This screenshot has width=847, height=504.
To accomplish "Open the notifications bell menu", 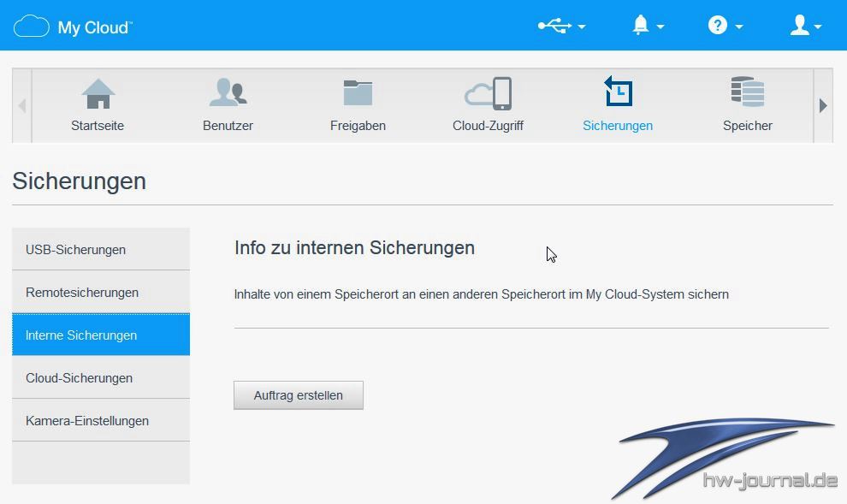I will pyautogui.click(x=647, y=27).
